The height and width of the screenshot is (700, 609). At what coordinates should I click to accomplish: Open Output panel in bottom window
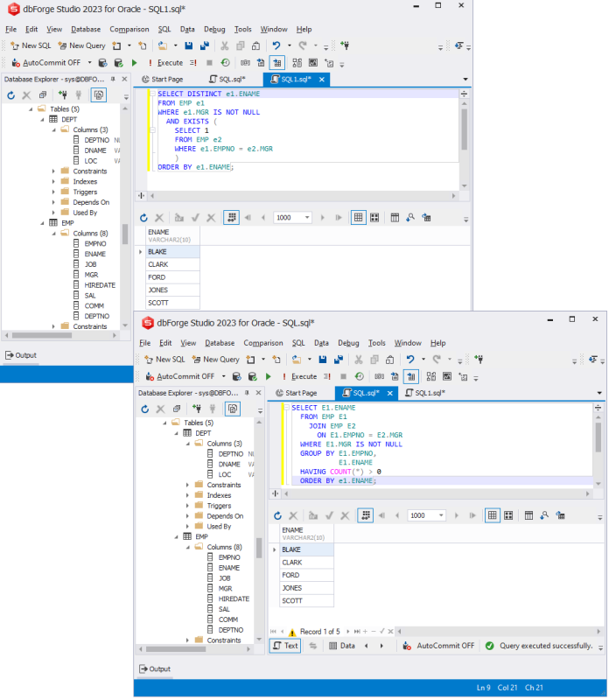[155, 668]
